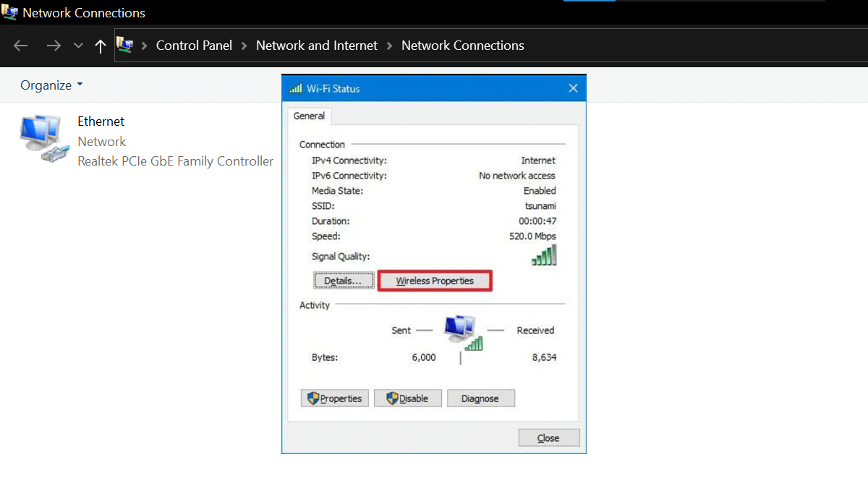Open the Organize dropdown menu
This screenshot has width=868, height=488.
51,85
